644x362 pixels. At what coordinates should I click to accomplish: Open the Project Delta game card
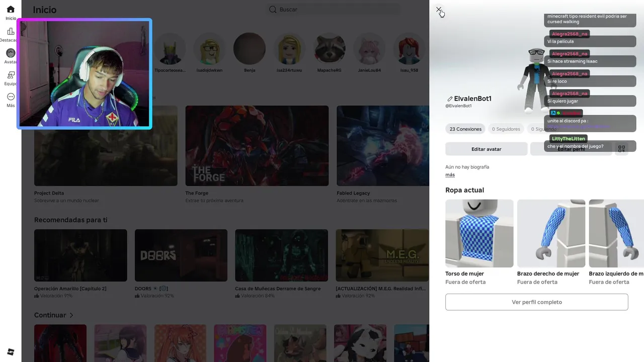[106, 154]
